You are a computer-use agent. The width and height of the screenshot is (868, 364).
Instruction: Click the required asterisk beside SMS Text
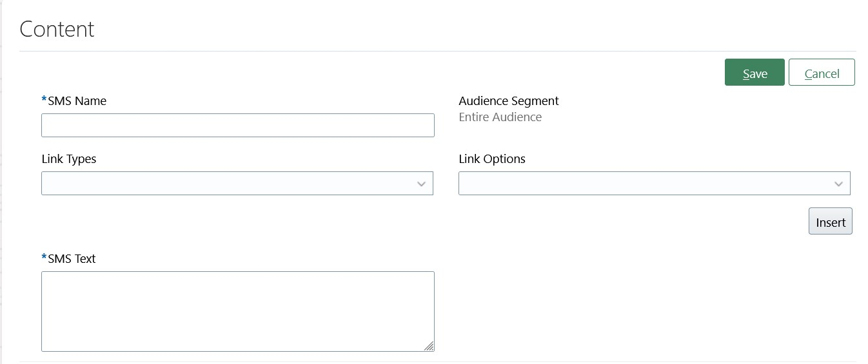click(x=44, y=258)
